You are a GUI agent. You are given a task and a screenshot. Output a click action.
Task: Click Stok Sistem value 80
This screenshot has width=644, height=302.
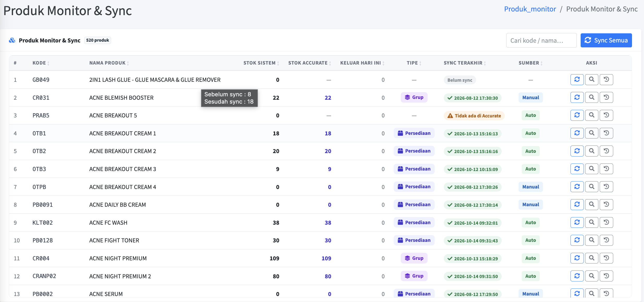click(x=276, y=276)
